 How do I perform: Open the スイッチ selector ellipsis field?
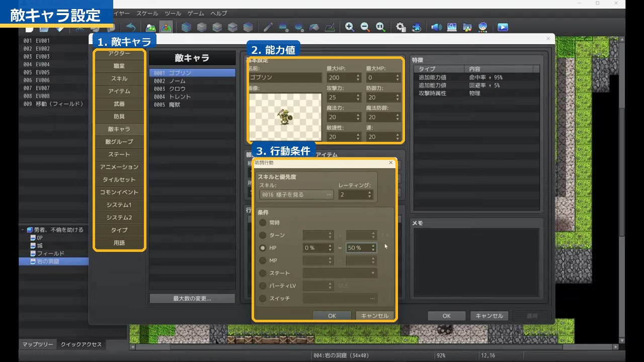(x=340, y=298)
